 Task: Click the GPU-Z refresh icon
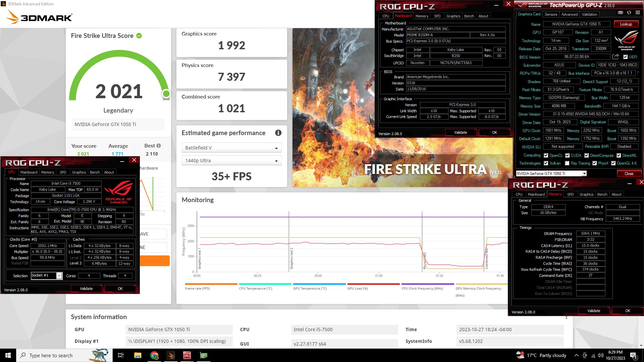pos(629,13)
